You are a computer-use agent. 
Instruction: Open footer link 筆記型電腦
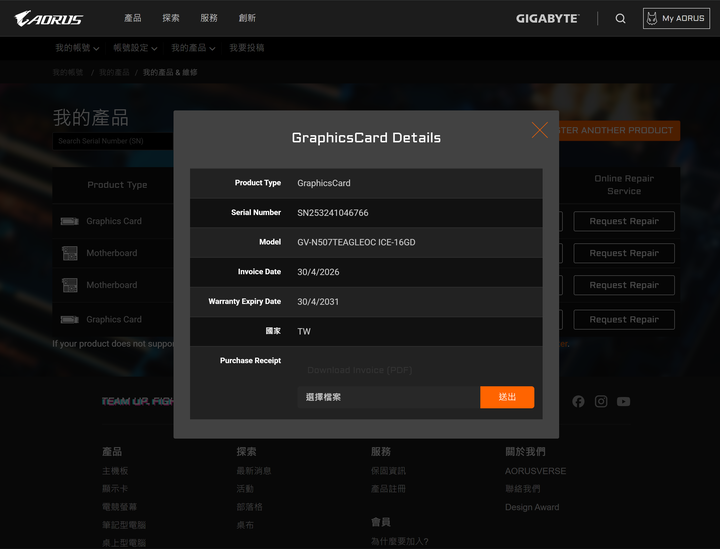[124, 525]
